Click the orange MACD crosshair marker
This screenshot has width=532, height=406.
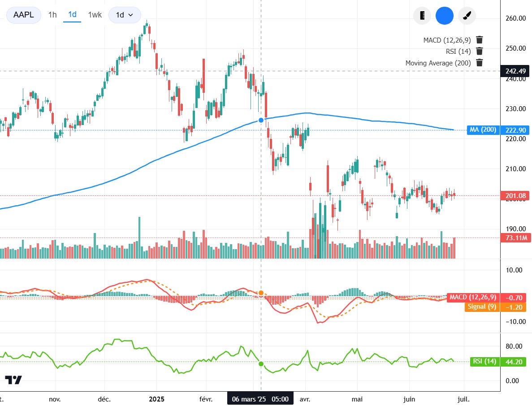pyautogui.click(x=261, y=293)
